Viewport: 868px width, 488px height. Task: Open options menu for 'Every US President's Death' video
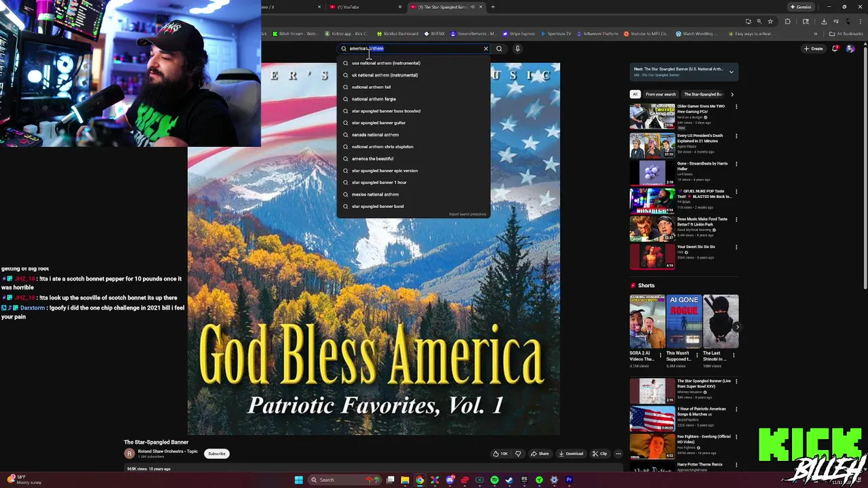[736, 136]
